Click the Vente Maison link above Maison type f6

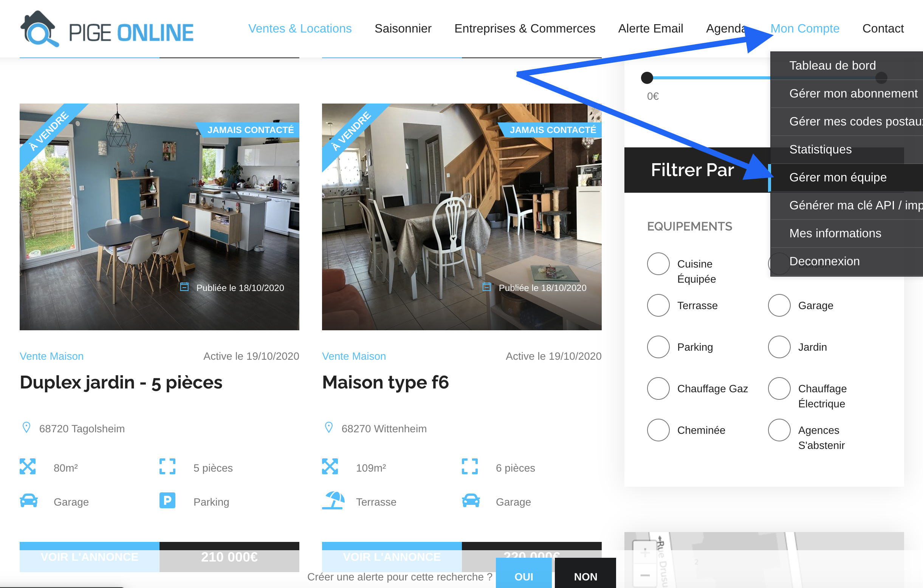coord(354,356)
